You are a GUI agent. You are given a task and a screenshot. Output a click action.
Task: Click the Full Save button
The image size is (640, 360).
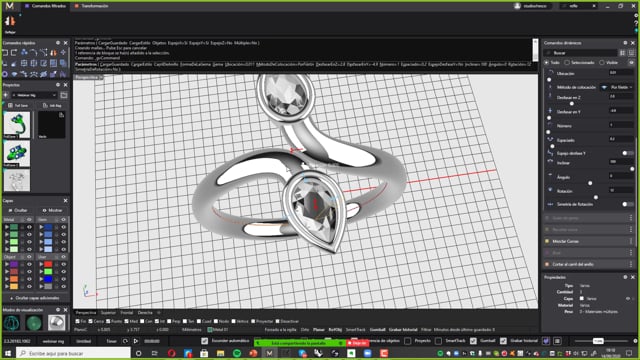tap(18, 105)
